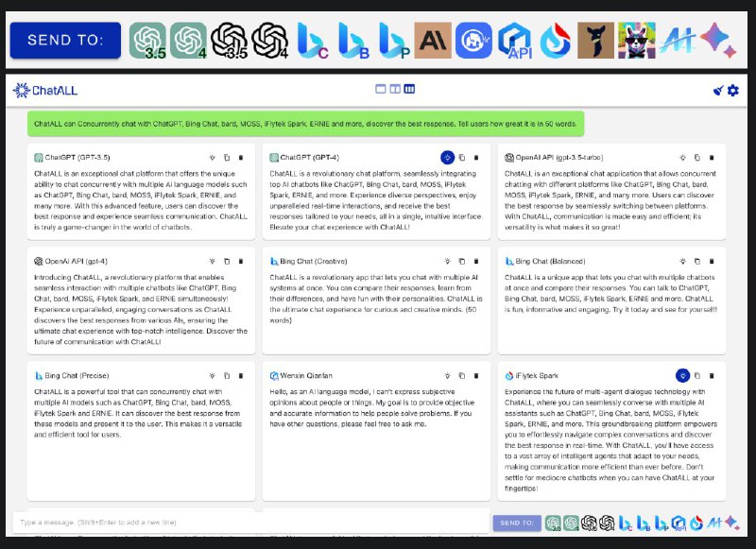The width and height of the screenshot is (756, 549).
Task: Toggle the GPT-4 bot in bottom bar
Action: click(572, 523)
